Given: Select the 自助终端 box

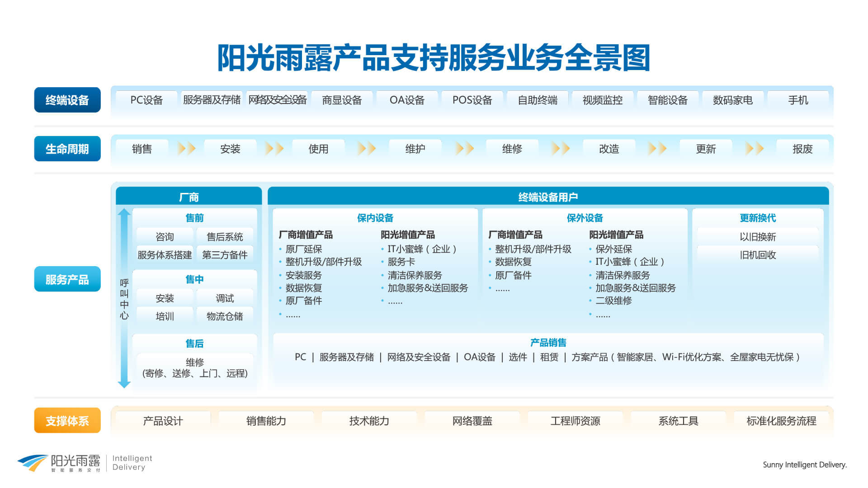Looking at the screenshot, I should [x=537, y=100].
